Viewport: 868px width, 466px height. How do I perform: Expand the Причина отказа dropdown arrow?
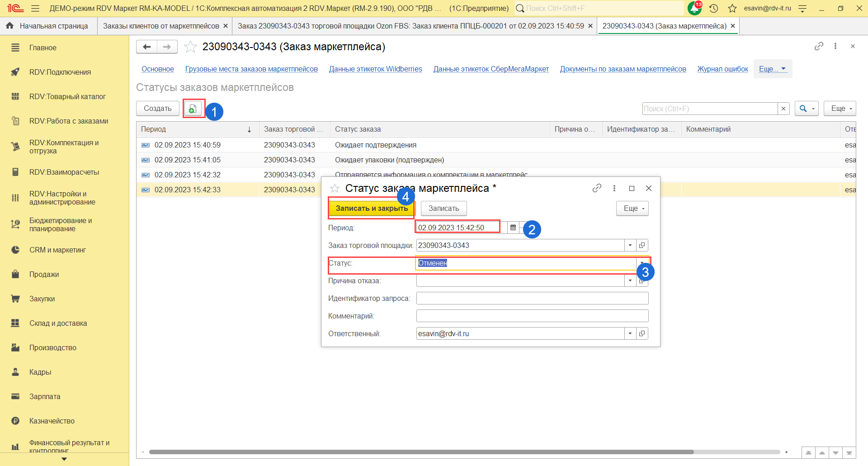630,281
